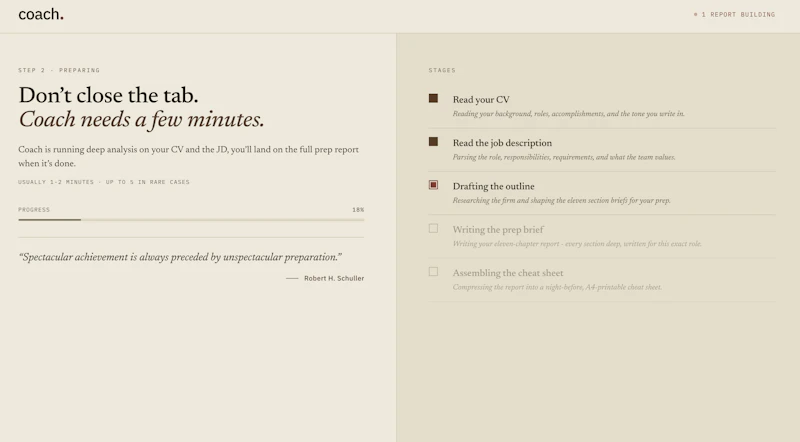This screenshot has height=442, width=800.
Task: Click the Robert H. Schuller attribution
Action: pos(334,278)
